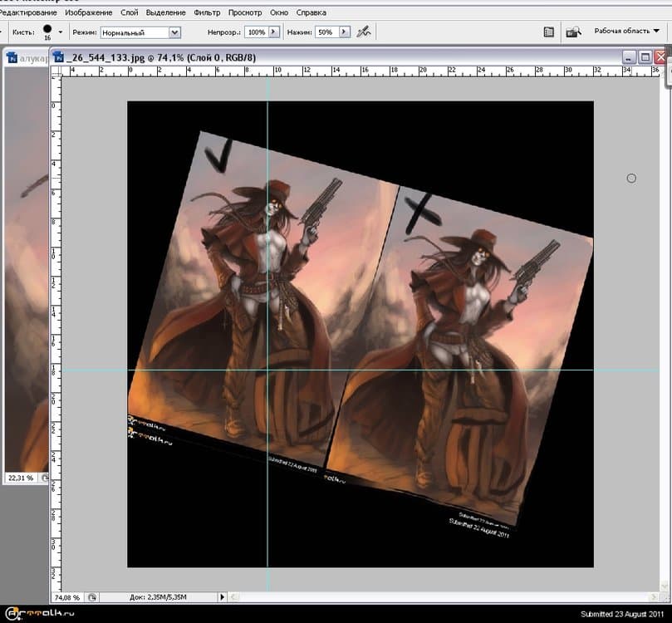Click the right character image marked with X
The image size is (672, 623).
pos(461,356)
